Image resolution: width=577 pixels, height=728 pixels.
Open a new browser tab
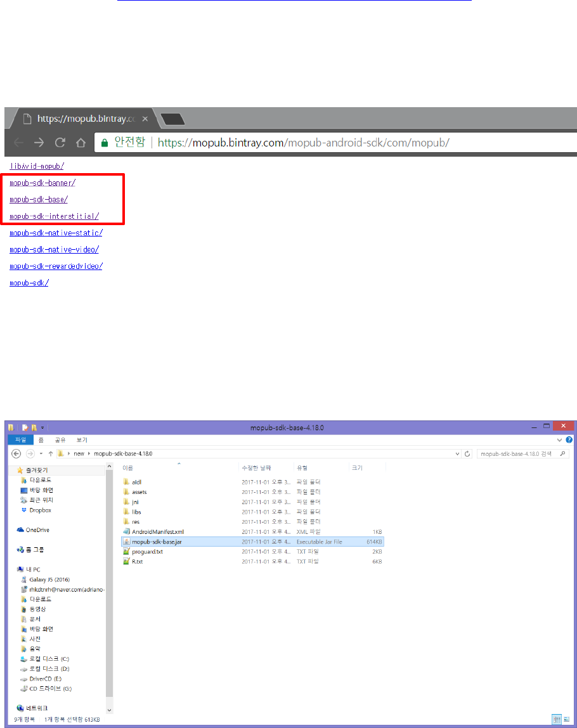click(x=172, y=119)
